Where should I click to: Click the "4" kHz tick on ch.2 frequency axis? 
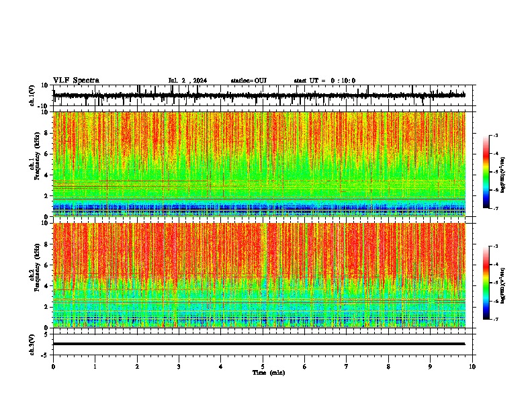click(46, 286)
